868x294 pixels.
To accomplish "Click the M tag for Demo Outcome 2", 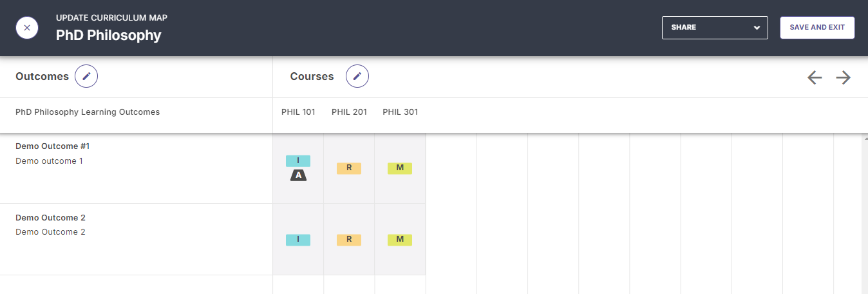I will point(400,240).
